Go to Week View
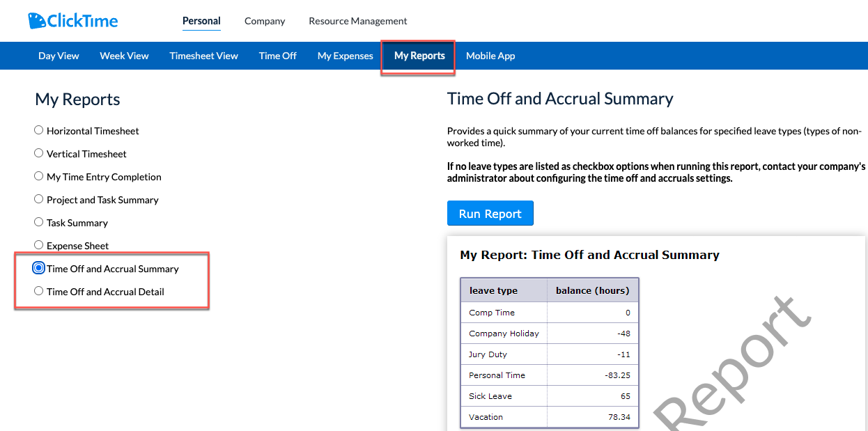868x431 pixels. pos(124,56)
